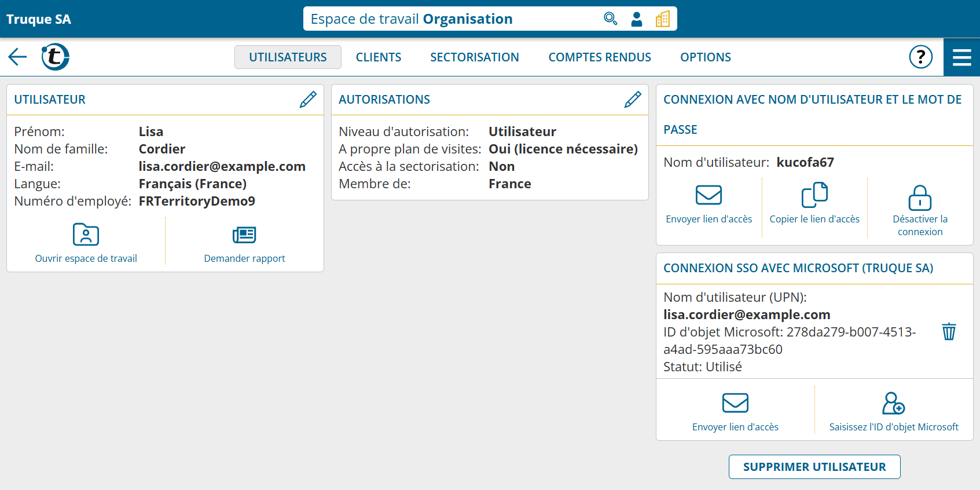Open the help question mark icon
The image size is (980, 490).
pos(920,57)
